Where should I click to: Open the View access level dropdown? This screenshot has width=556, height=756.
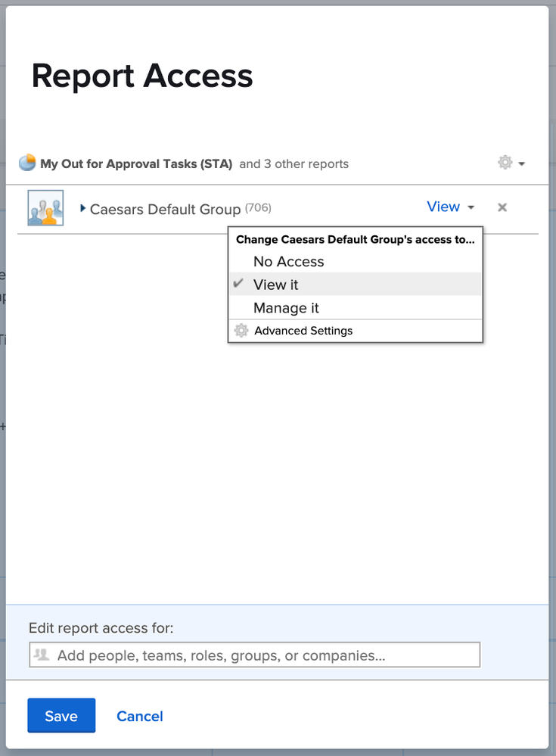(443, 207)
